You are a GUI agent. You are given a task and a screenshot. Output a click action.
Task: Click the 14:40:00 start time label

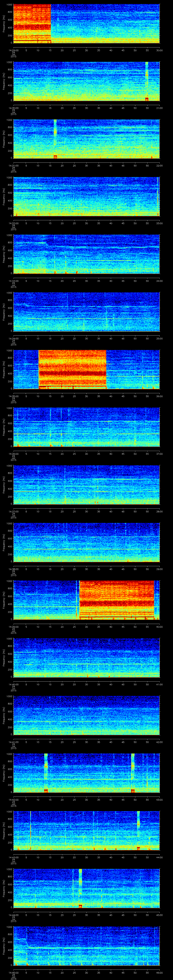[x=13, y=684]
